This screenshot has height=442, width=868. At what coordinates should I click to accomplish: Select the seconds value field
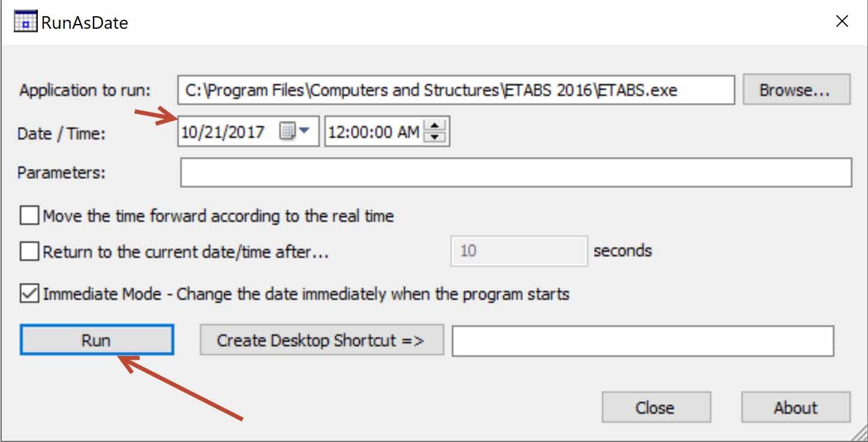tap(518, 251)
